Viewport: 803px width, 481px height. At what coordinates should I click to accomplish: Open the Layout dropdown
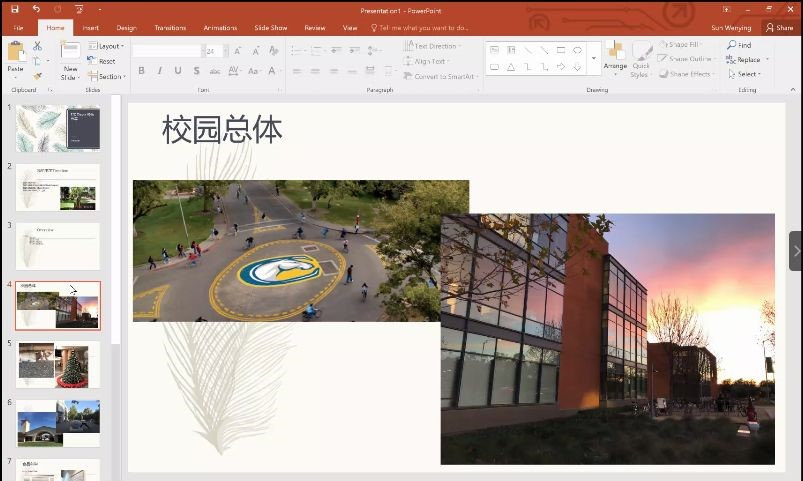click(x=106, y=46)
